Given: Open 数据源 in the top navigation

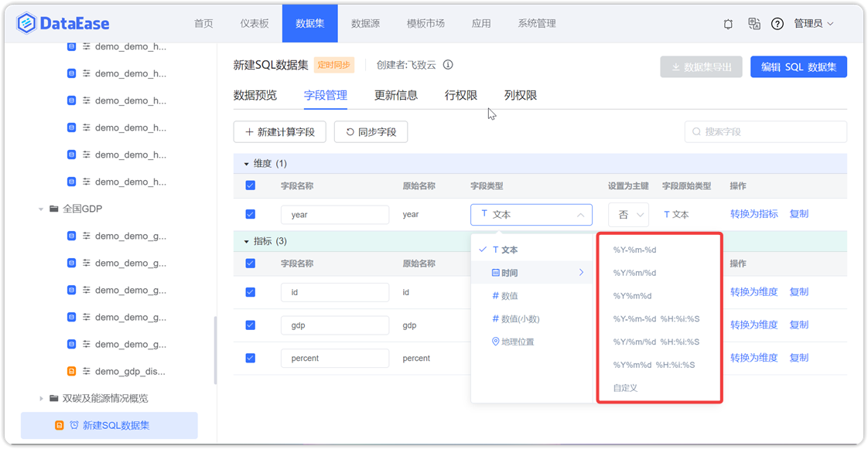Looking at the screenshot, I should click(365, 24).
